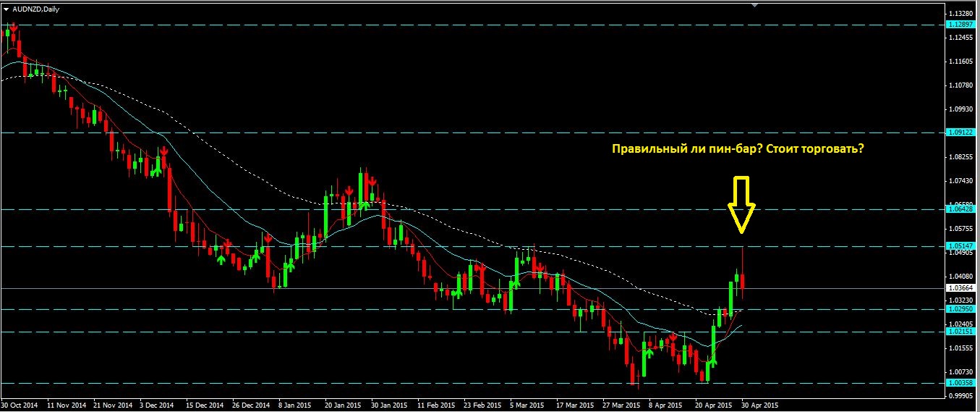Select the 1.05147 horizontal line price label
Viewport: 980px width, 412px height.
(961, 246)
